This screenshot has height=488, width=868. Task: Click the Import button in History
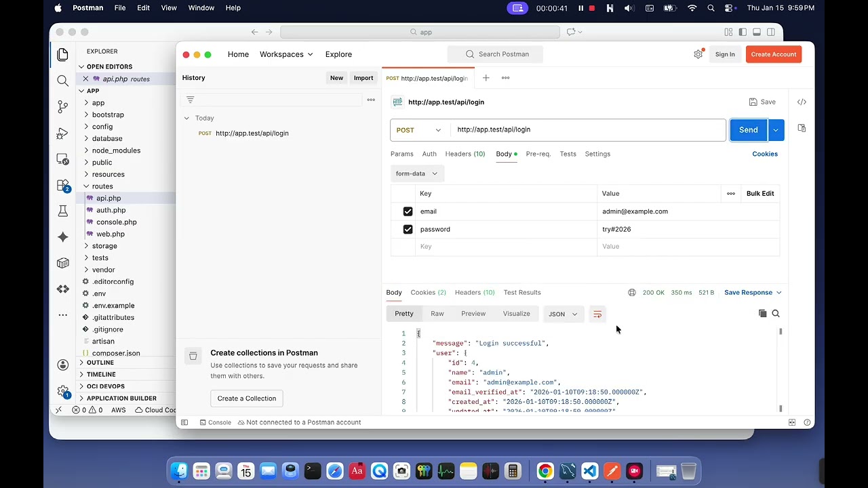tap(363, 78)
